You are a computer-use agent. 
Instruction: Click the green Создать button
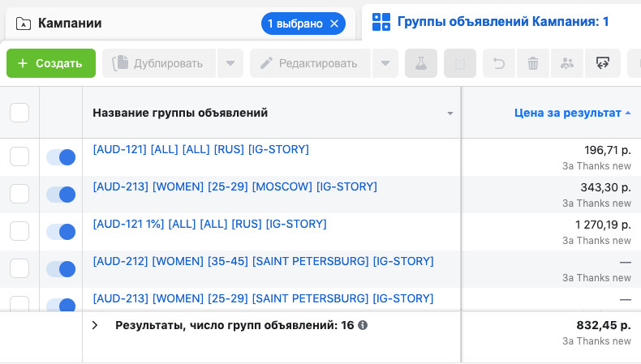point(51,63)
